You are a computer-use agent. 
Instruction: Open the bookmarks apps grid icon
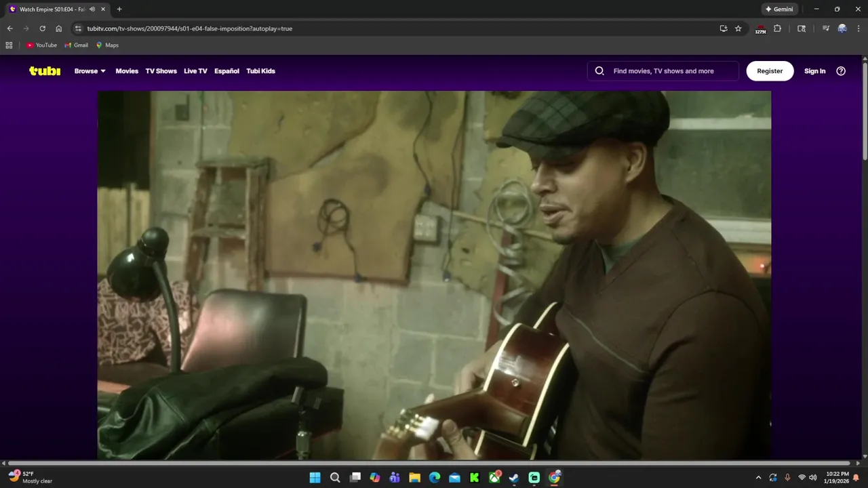tap(9, 45)
